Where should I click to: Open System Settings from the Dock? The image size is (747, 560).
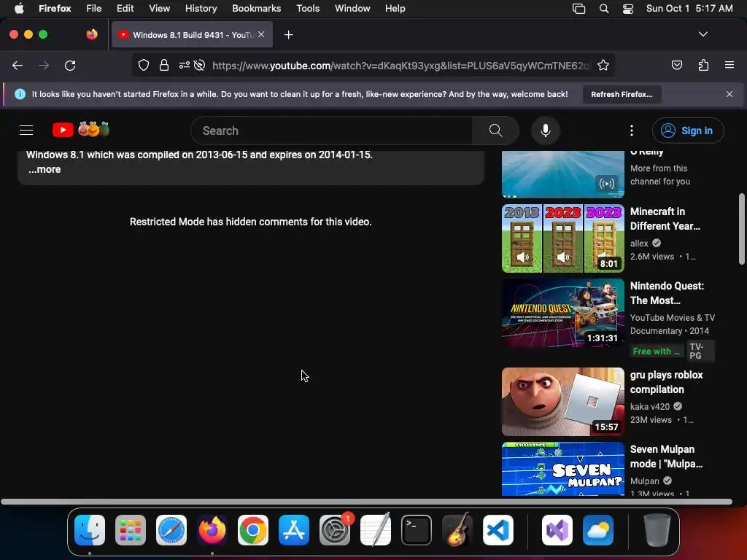[x=335, y=530]
